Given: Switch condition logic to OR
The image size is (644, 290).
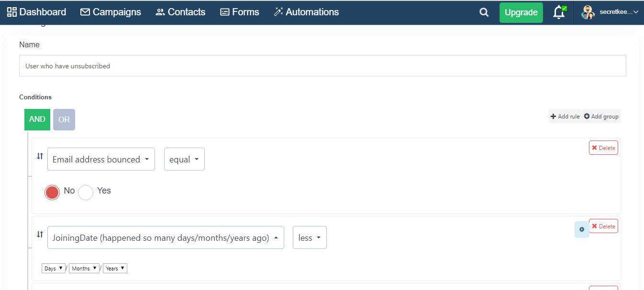Looking at the screenshot, I should pos(64,119).
